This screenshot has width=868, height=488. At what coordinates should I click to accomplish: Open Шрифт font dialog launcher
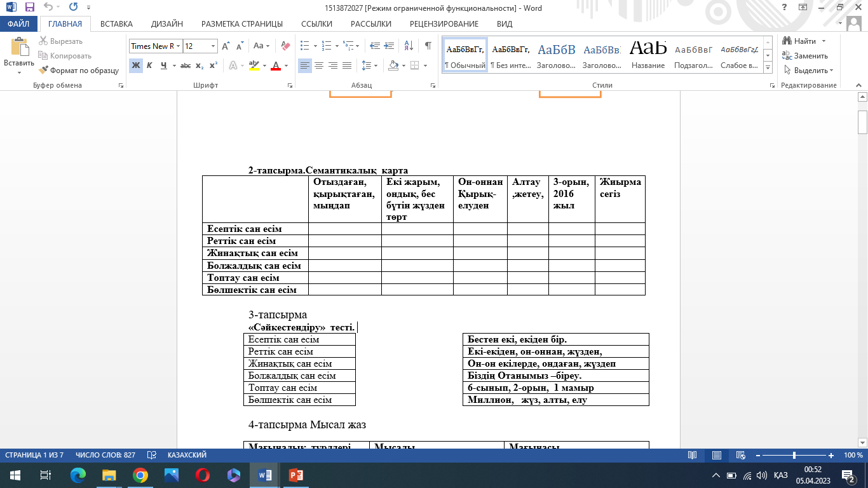[290, 85]
